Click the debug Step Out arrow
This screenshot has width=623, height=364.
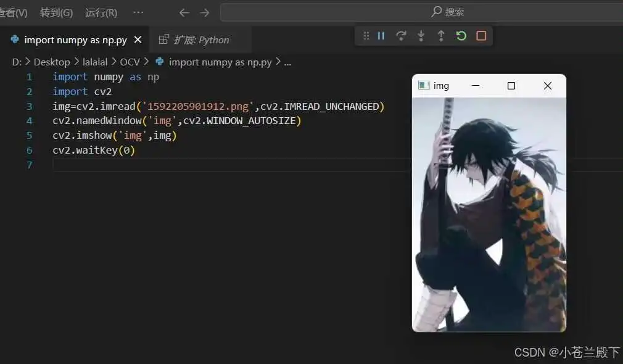coord(441,36)
